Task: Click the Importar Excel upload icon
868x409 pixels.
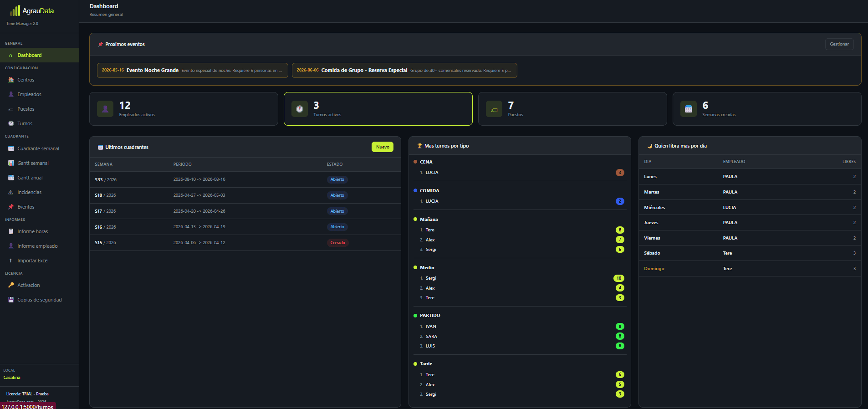Action: pos(11,261)
